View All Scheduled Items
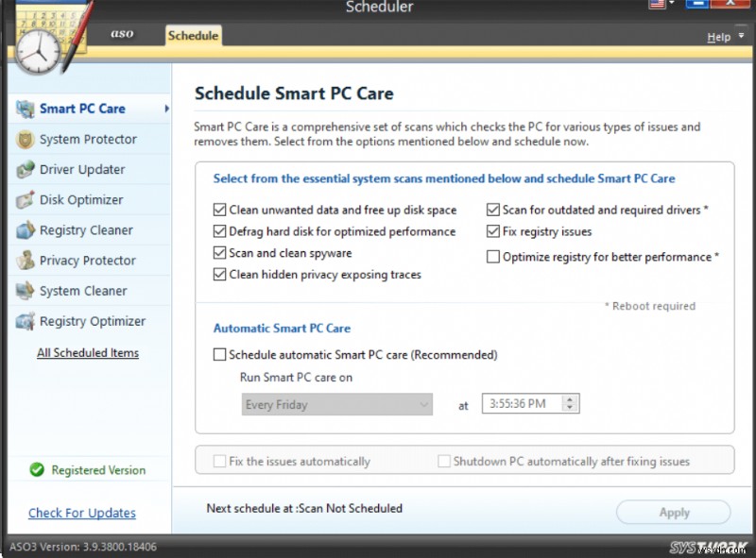Screen dimensions: 756x558 (88, 353)
